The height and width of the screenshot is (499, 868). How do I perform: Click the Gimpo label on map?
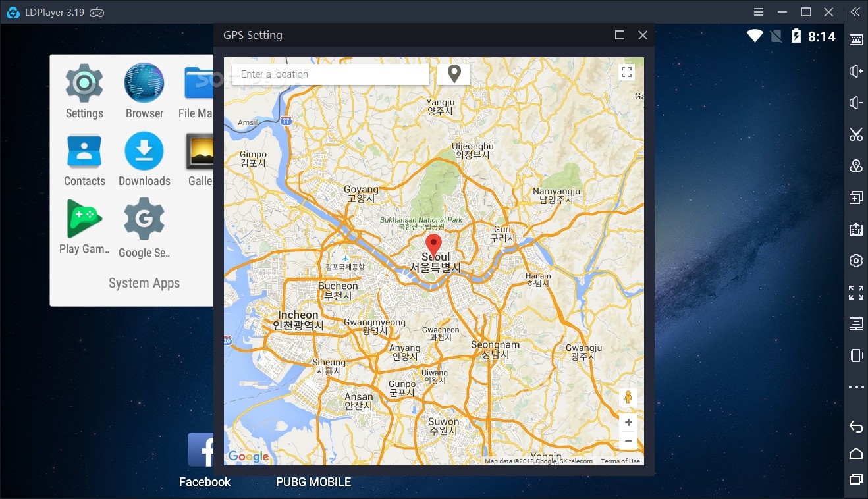click(253, 159)
